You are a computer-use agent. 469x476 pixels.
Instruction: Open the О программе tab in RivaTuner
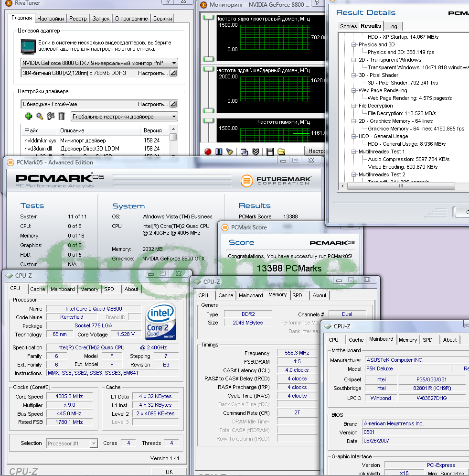coord(131,19)
